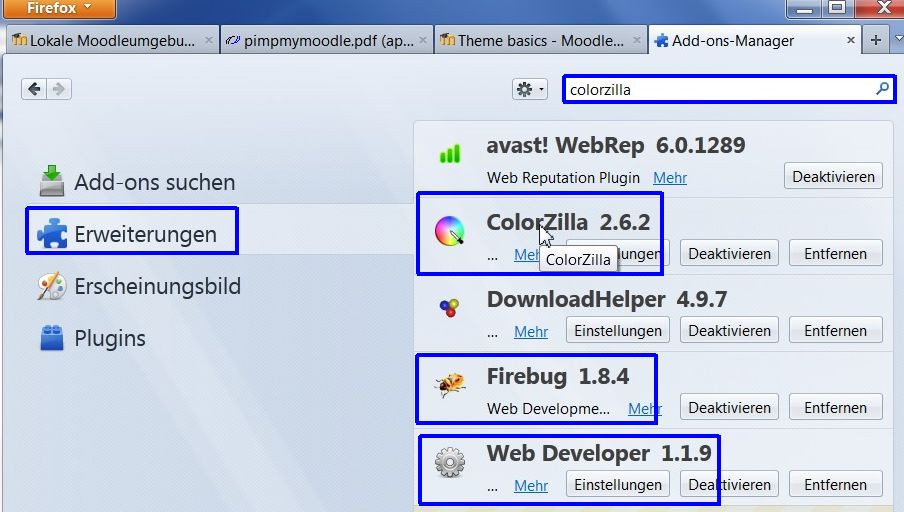This screenshot has width=904, height=512.
Task: Select DownloadHelper 4.9.7 entry title
Action: point(607,299)
